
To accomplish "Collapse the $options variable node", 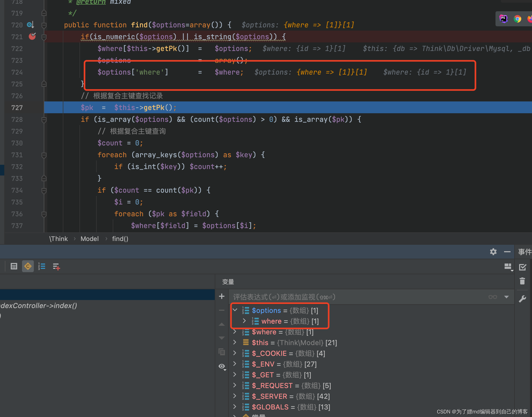I will coord(235,310).
